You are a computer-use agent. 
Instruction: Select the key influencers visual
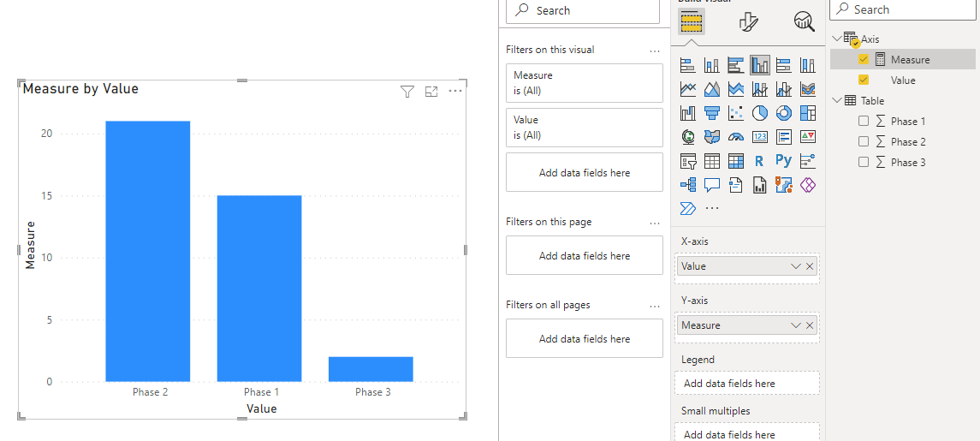coord(807,161)
